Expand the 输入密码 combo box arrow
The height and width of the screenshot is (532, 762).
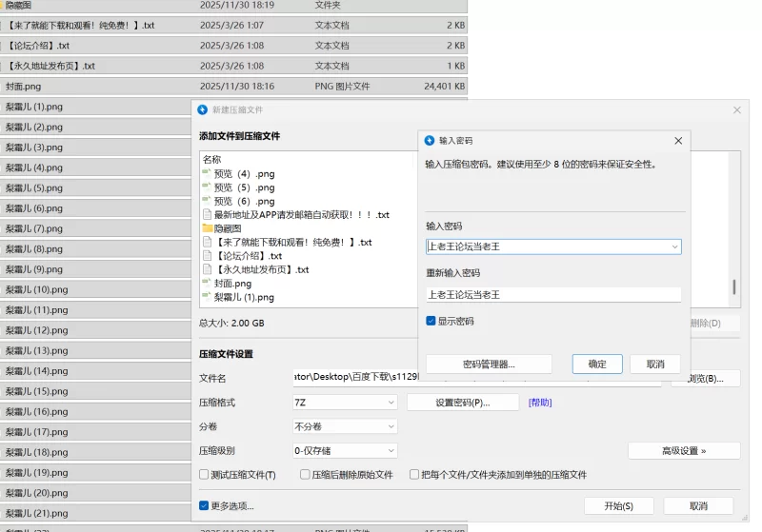(674, 246)
